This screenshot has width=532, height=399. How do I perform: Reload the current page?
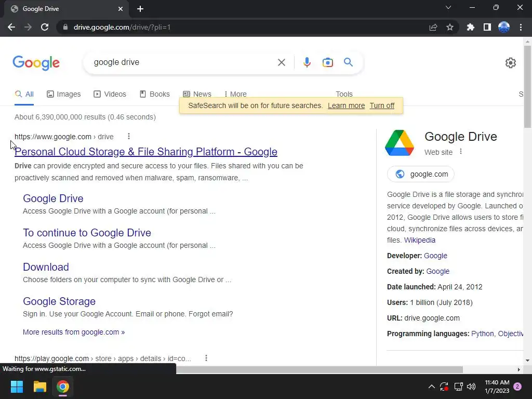[45, 27]
